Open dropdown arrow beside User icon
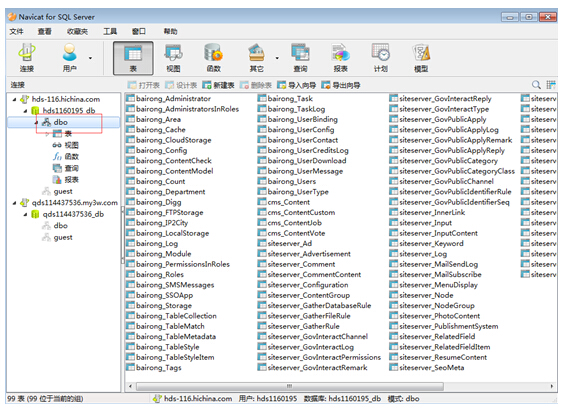 tap(90, 58)
